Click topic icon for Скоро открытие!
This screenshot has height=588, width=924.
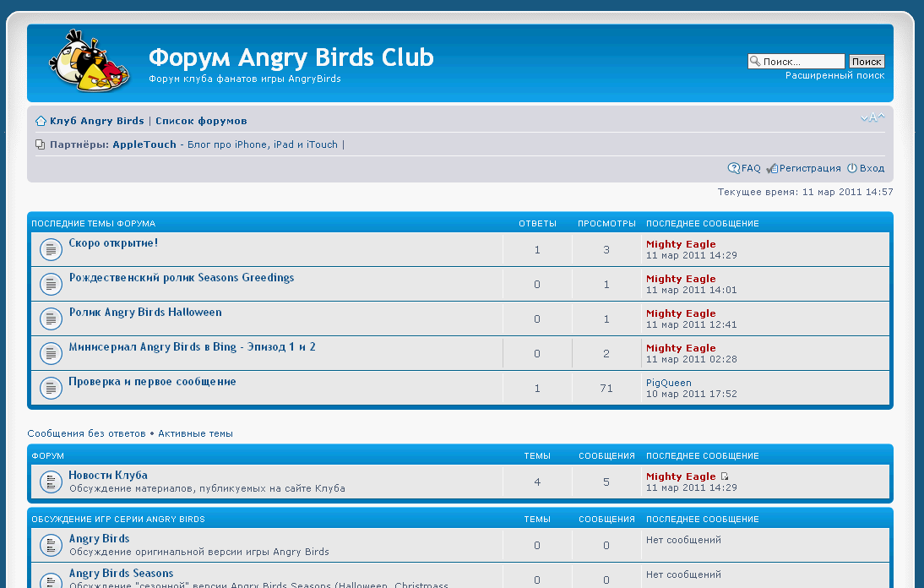pos(51,250)
